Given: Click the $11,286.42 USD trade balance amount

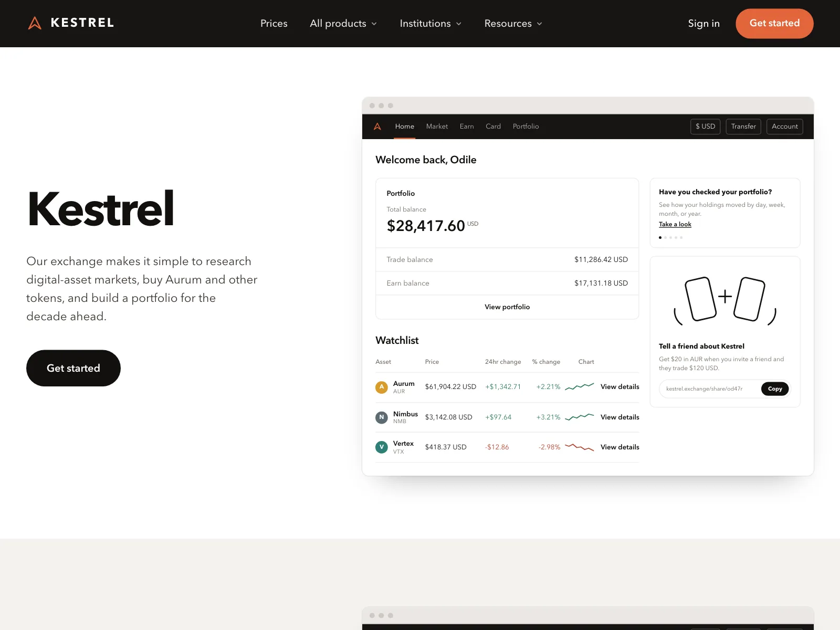Looking at the screenshot, I should (x=601, y=260).
